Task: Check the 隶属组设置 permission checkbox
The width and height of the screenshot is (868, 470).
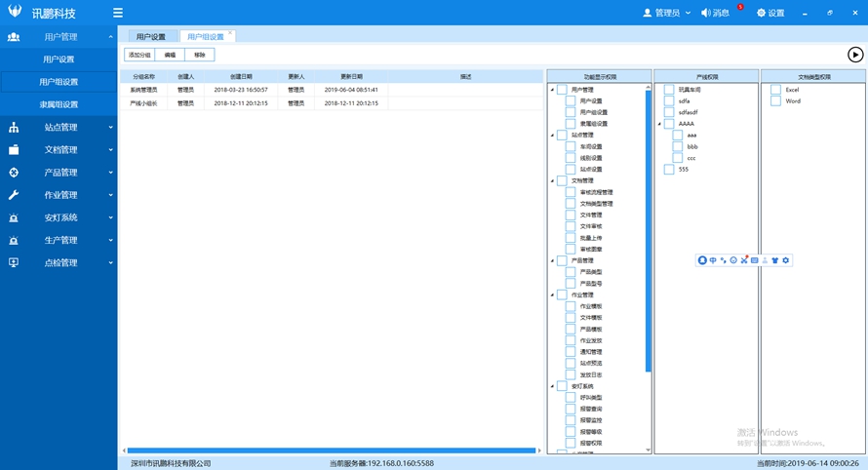Action: pyautogui.click(x=571, y=124)
